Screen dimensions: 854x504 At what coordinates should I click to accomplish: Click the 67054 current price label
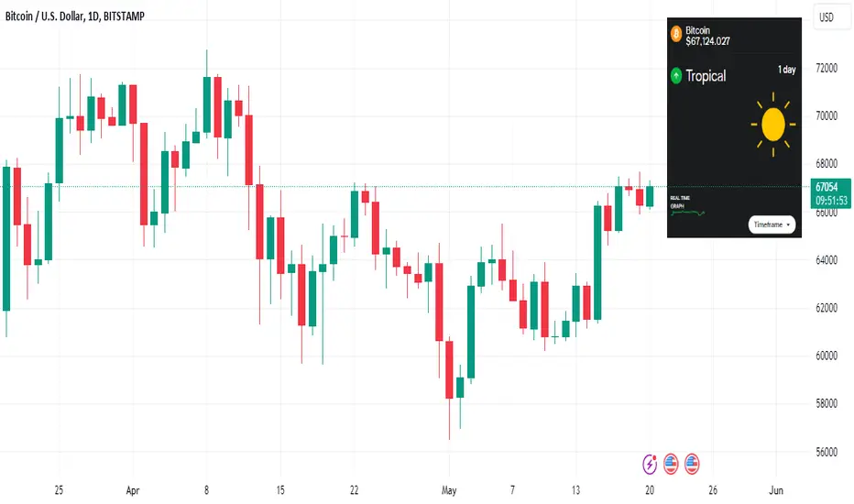827,187
